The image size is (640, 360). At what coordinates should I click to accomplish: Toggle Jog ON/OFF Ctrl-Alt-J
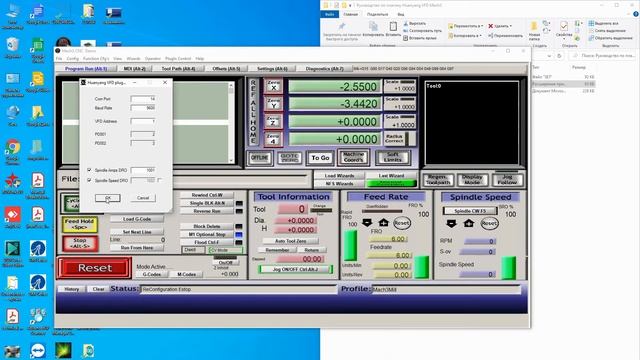(x=296, y=269)
